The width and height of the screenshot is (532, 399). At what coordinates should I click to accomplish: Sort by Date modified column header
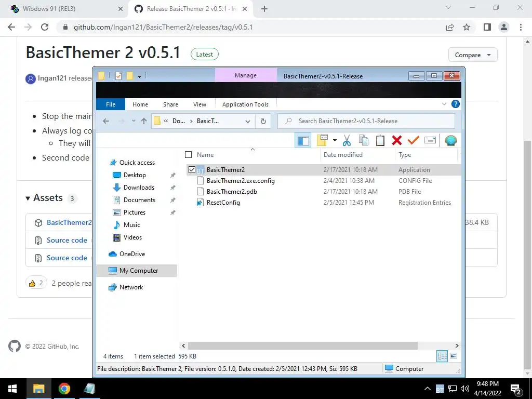(x=343, y=155)
